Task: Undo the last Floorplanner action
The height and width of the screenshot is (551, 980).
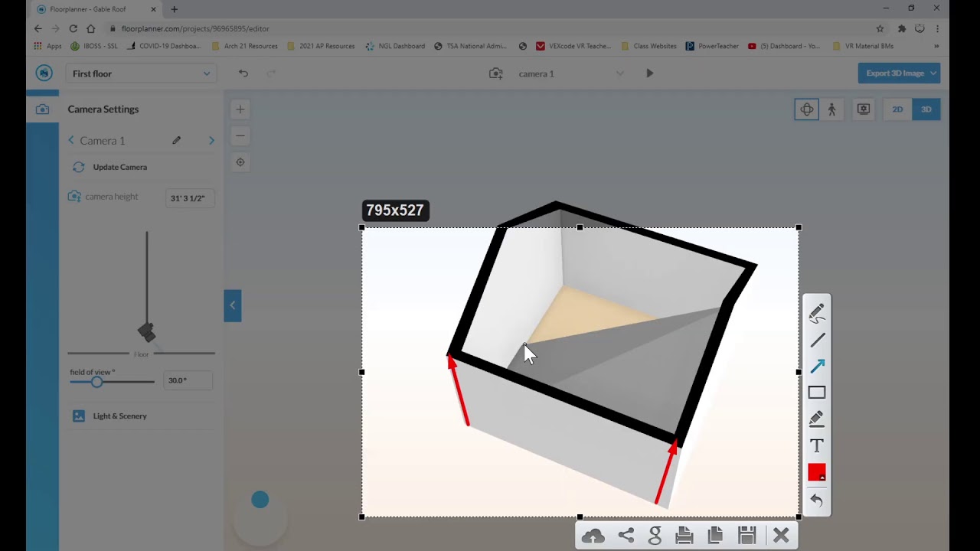Action: (x=243, y=73)
